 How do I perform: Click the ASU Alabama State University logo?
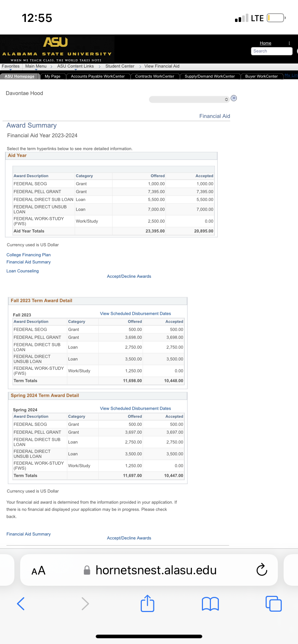click(57, 49)
